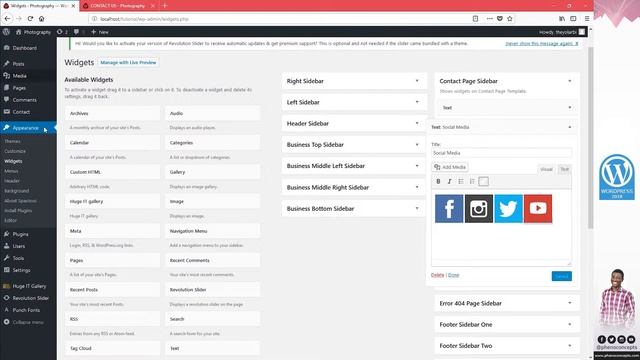Open the browser home page
640x360 pixels.
pyautogui.click(x=41, y=18)
